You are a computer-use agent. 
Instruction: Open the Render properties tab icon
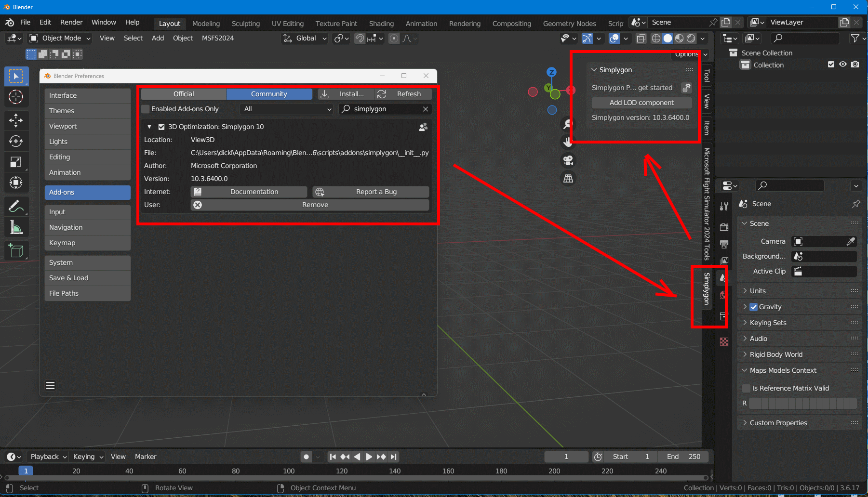724,227
